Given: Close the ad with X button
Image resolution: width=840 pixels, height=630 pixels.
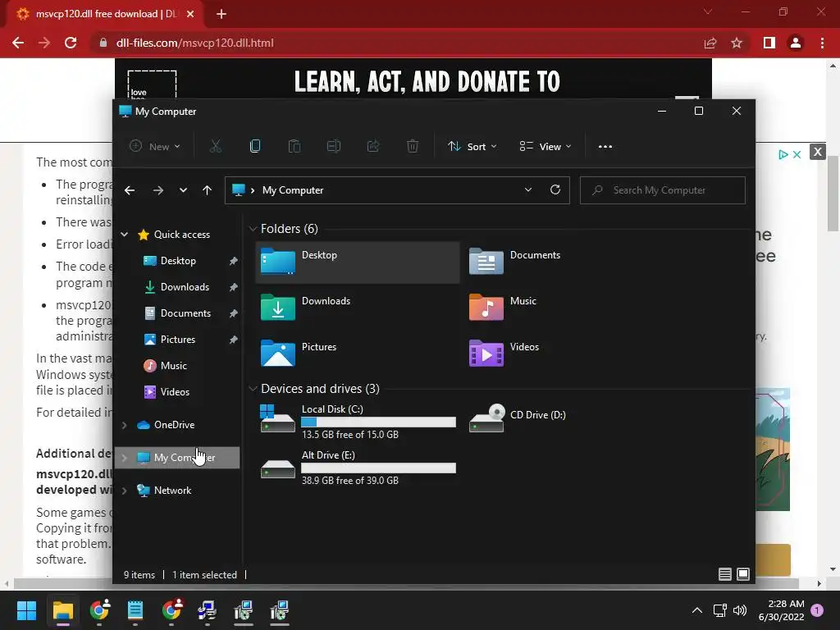Looking at the screenshot, I should tap(818, 152).
